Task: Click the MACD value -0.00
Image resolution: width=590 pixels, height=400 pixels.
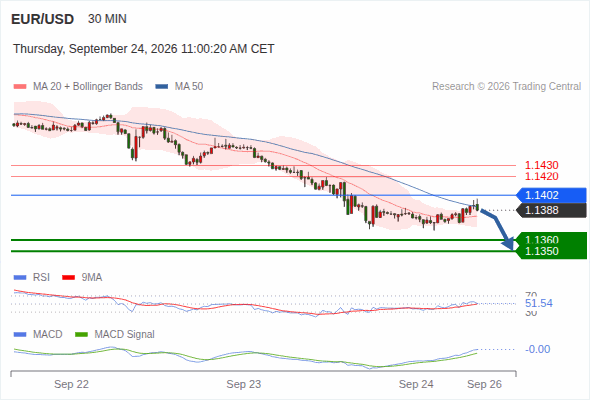Action: tap(538, 349)
